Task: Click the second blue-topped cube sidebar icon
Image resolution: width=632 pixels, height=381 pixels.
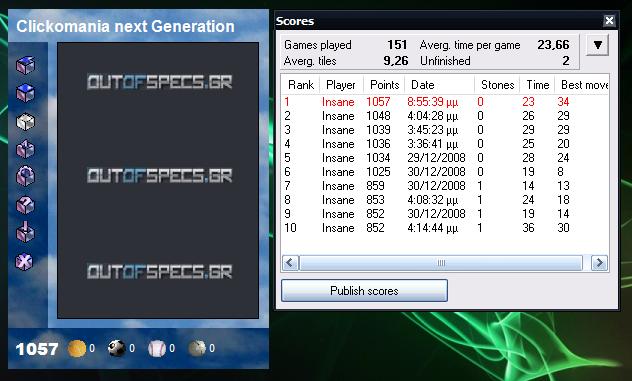Action: [x=25, y=93]
